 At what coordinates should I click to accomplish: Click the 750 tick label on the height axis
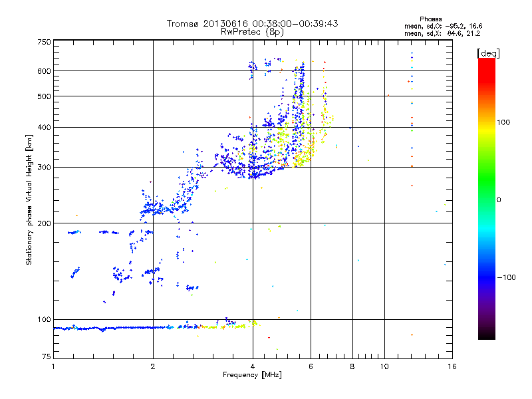(x=44, y=42)
